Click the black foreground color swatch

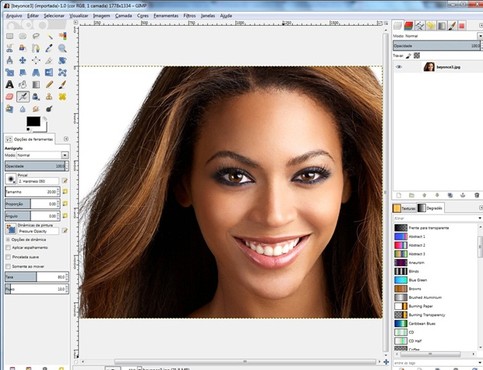pos(33,121)
